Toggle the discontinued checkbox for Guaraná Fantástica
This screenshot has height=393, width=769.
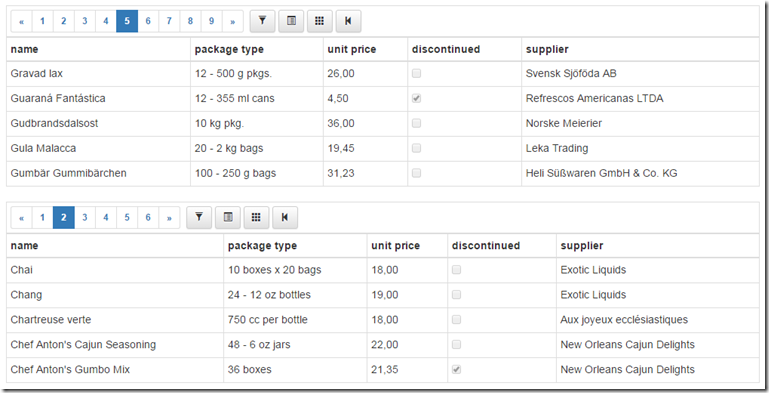pyautogui.click(x=416, y=99)
